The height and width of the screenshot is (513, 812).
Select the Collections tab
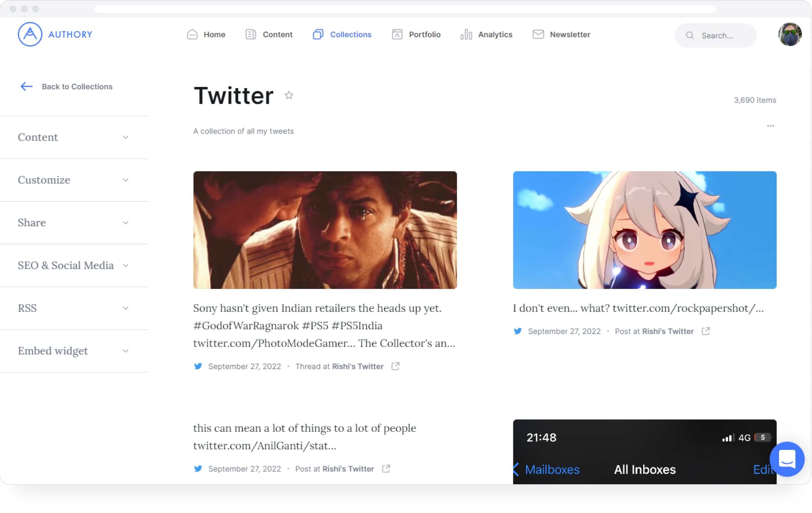(x=342, y=34)
